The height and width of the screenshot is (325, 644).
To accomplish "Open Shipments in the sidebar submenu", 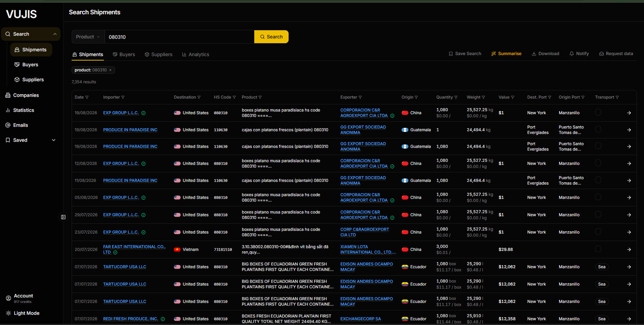I will 31,50.
